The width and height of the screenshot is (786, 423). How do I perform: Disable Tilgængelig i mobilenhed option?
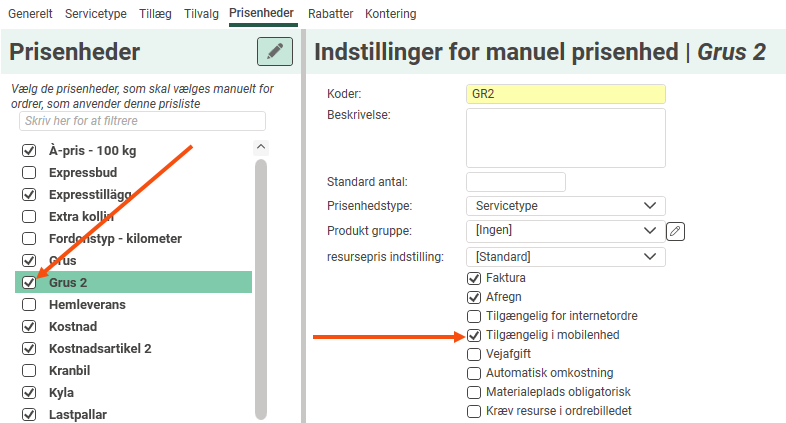[474, 335]
